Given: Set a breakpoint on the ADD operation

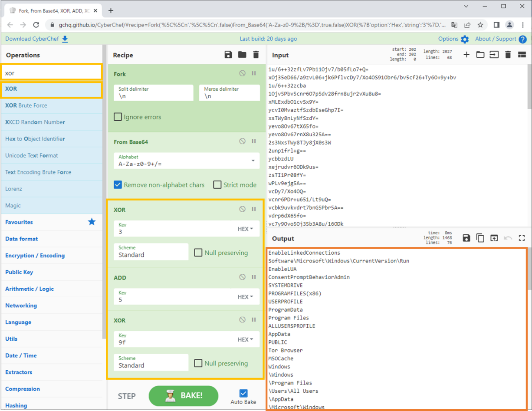Looking at the screenshot, I should (254, 277).
